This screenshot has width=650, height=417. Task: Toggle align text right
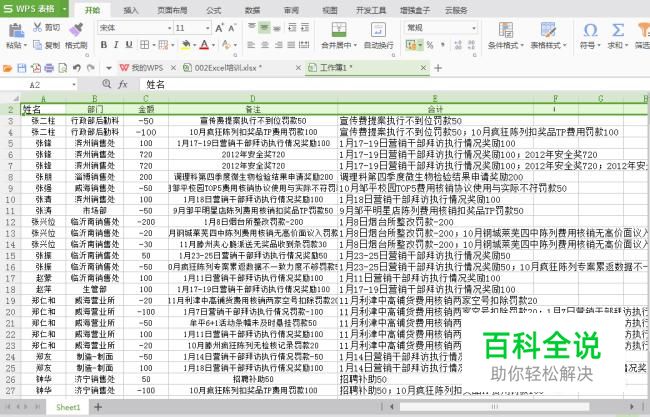pyautogui.click(x=278, y=45)
